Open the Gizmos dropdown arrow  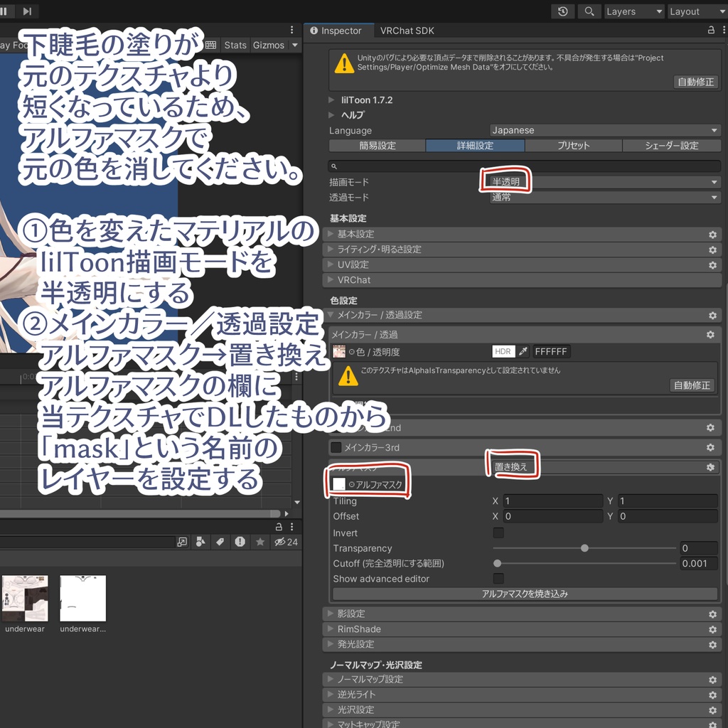(295, 45)
